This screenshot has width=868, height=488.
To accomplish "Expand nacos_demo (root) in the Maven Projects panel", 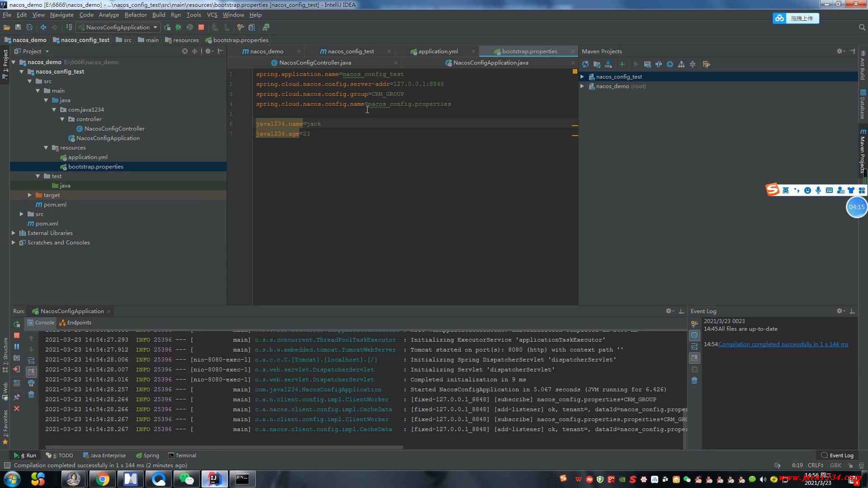I will point(582,86).
